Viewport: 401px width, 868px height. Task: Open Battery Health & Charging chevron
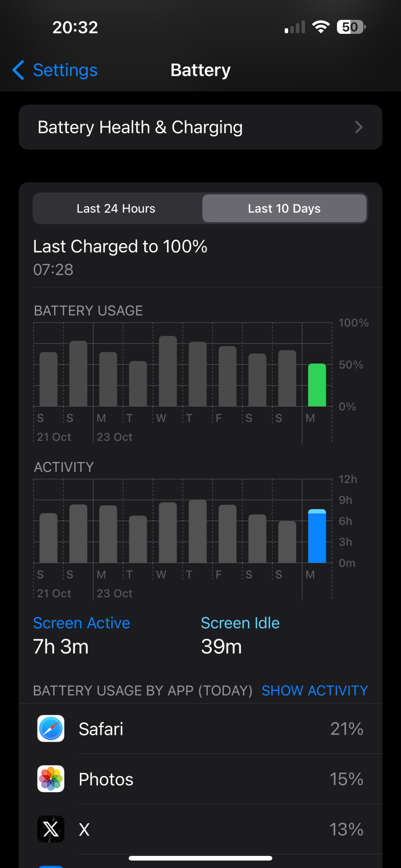[359, 127]
